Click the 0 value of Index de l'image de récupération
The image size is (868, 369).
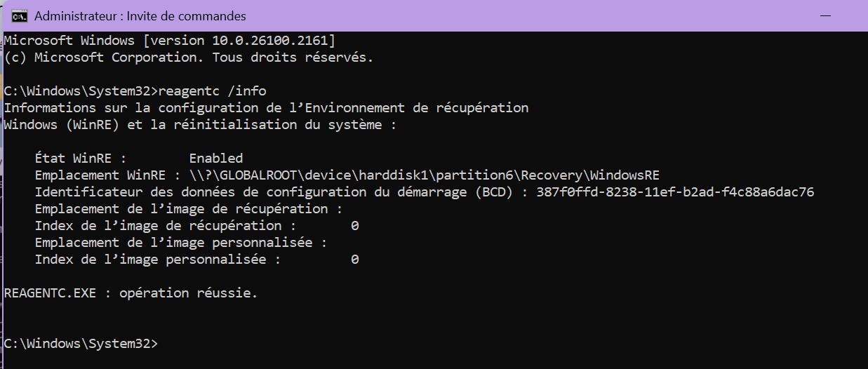click(355, 226)
